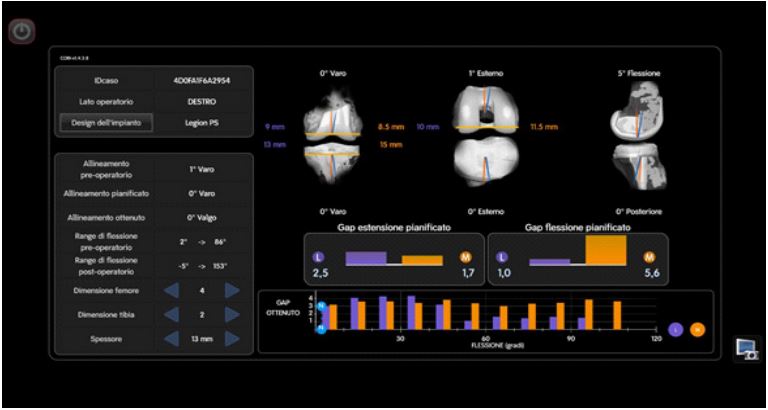Screen dimensions: 768x410
Task: Decrease tibia size with left arrow
Action: pyautogui.click(x=174, y=314)
